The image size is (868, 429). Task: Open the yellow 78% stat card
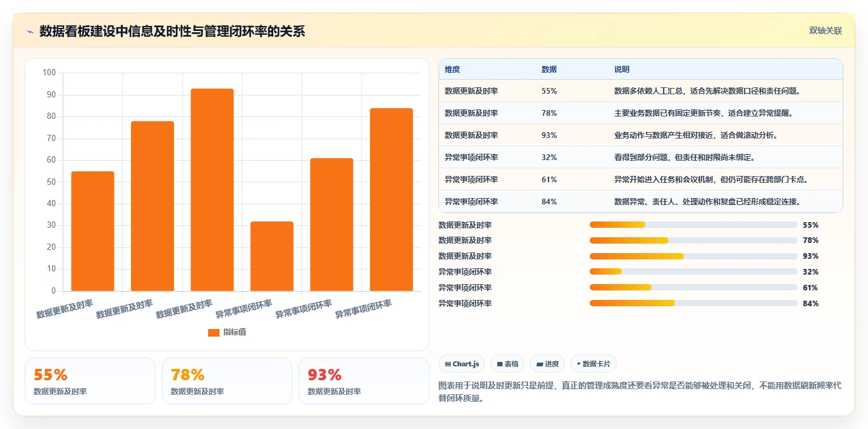[227, 381]
